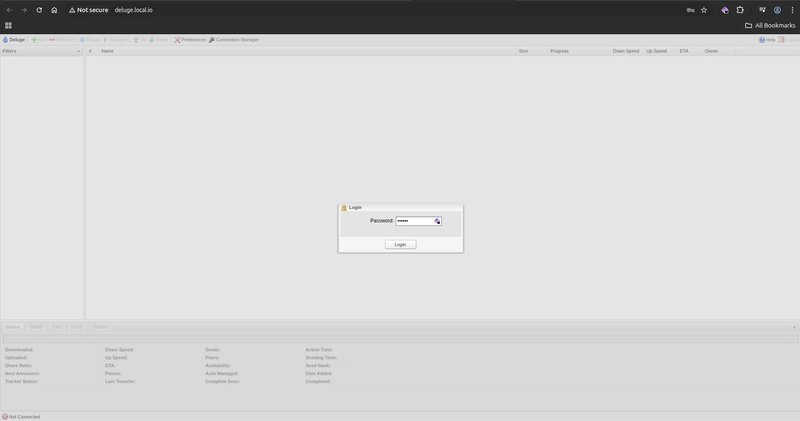Open the Chrome apps grid icon
Image resolution: width=800 pixels, height=421 pixels.
[8, 25]
